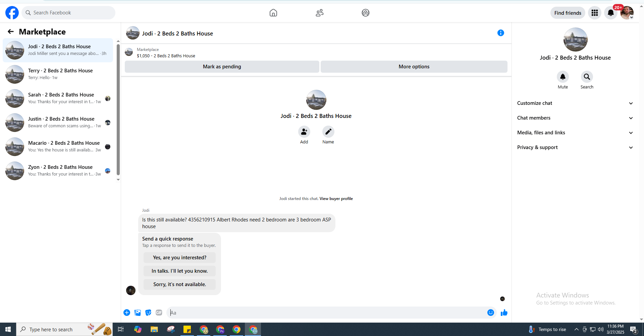Click conversation list scrollbar up arrow
The width and height of the screenshot is (644, 336).
click(x=118, y=41)
